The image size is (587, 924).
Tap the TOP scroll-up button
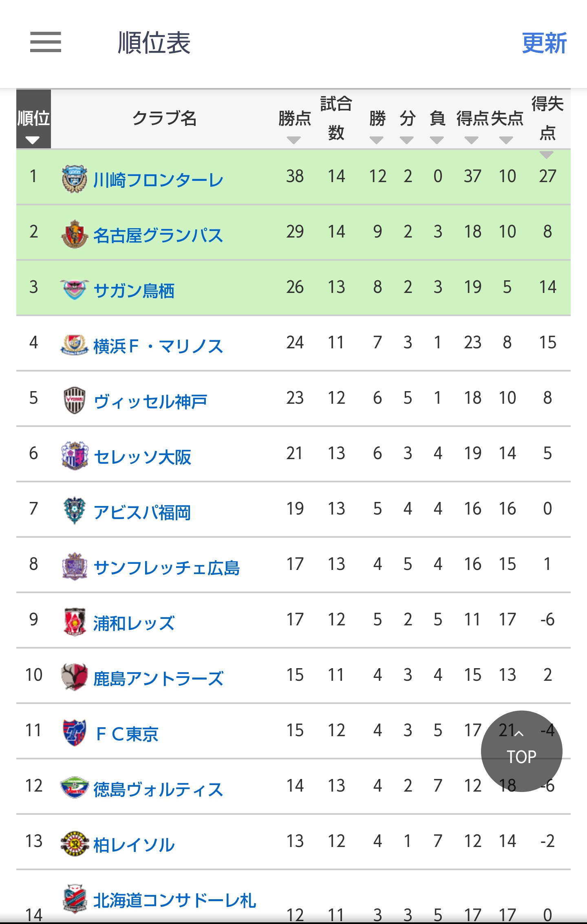(x=522, y=751)
